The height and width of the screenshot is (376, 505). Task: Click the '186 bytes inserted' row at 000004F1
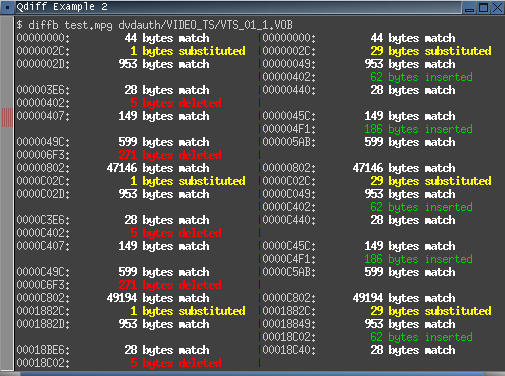(368, 129)
